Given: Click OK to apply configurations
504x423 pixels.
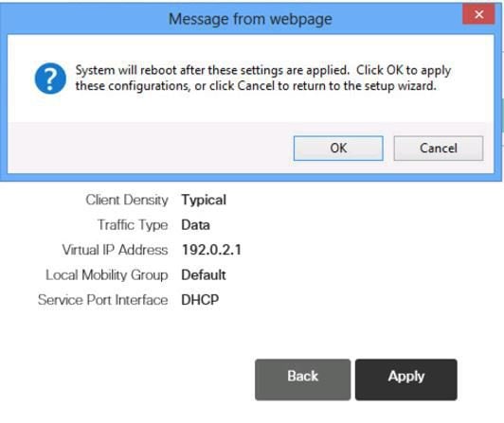Looking at the screenshot, I should (x=338, y=148).
